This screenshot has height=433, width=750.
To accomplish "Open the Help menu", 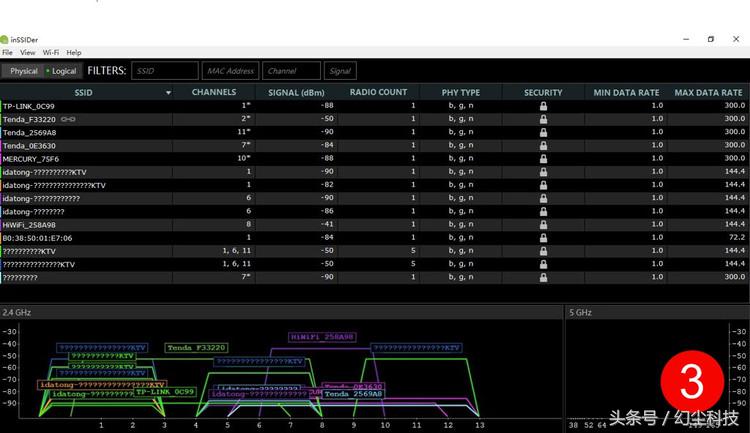I will click(x=74, y=52).
